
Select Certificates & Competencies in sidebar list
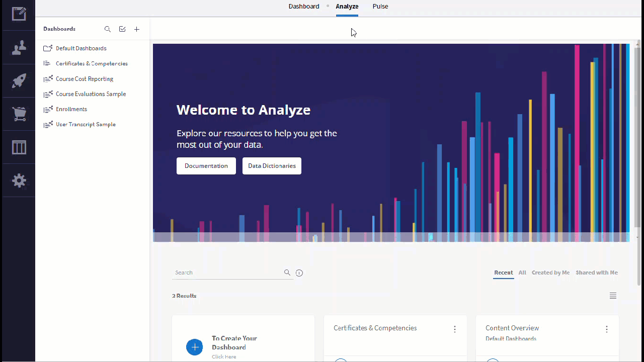[92, 63]
